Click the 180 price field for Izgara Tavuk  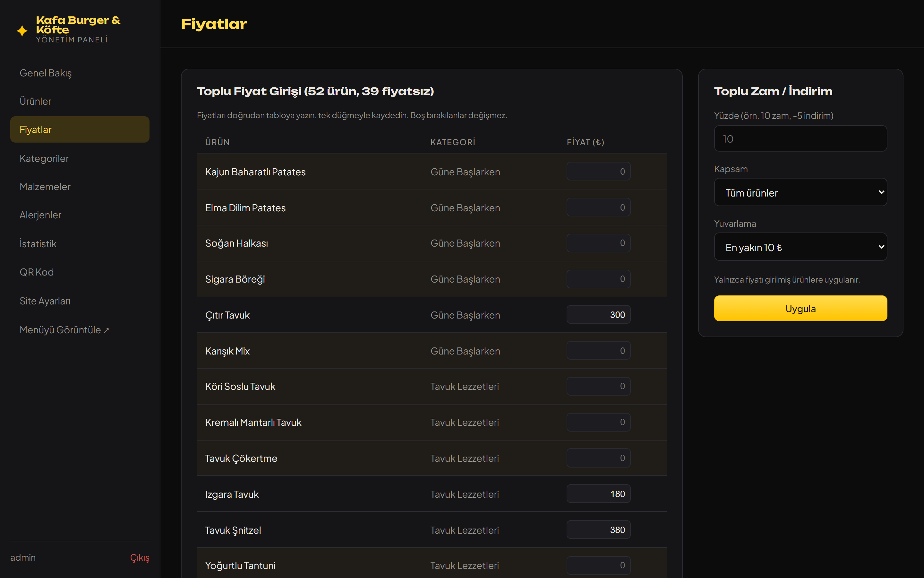coord(598,494)
